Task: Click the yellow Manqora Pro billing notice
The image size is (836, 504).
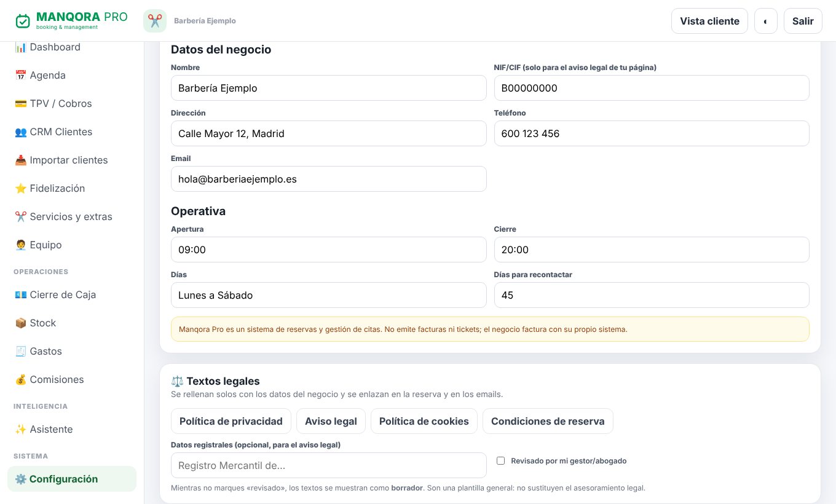Action: pos(490,329)
